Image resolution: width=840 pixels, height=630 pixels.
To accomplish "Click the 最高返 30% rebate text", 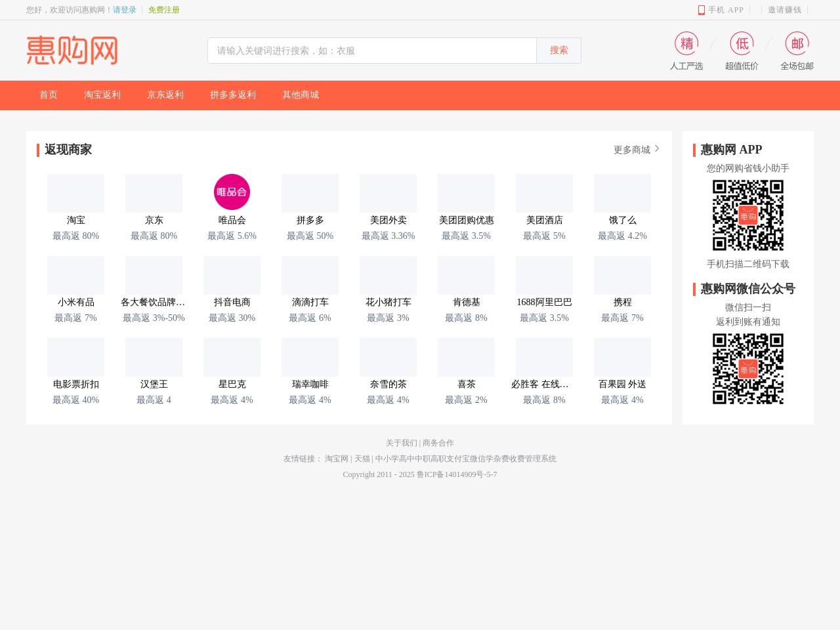I will pos(232,318).
